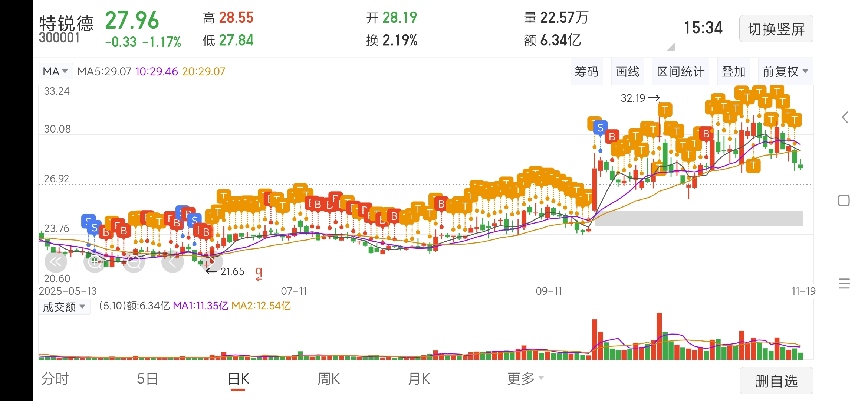Tap the zoom-out magnifier on chart
The width and height of the screenshot is (868, 401).
(134, 262)
